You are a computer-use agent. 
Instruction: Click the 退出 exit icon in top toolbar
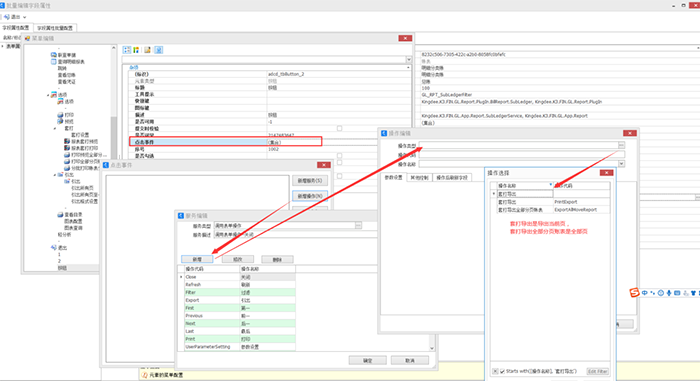7,17
